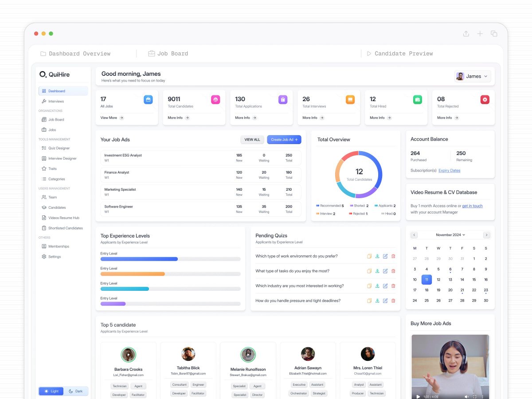Copy the quiz about work environment preferences
The image size is (532, 399).
[369, 256]
